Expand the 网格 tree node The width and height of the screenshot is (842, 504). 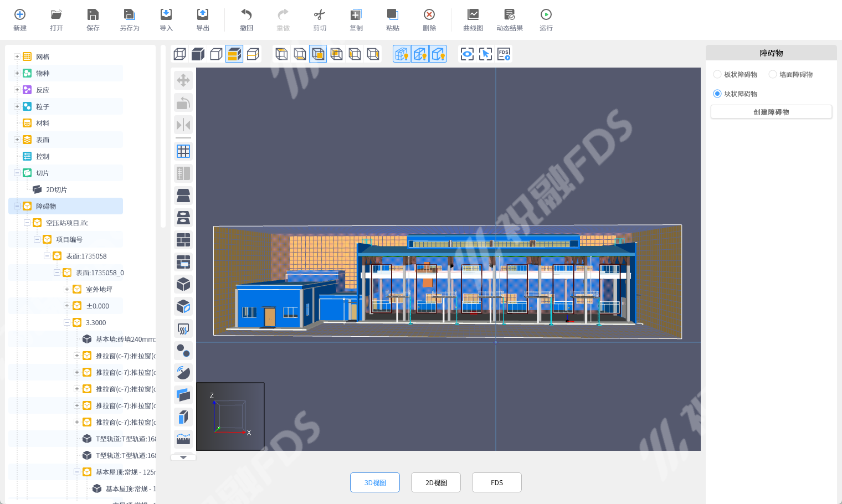coord(17,56)
